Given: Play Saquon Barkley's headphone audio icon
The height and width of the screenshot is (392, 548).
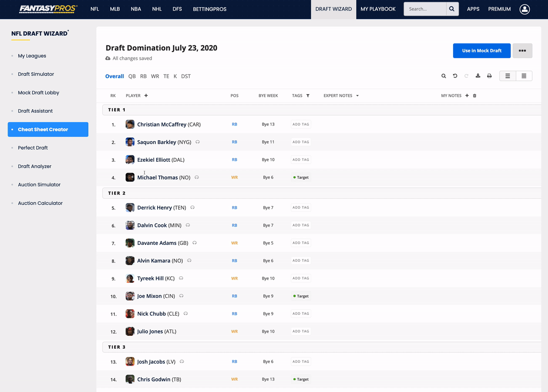Looking at the screenshot, I should [198, 142].
